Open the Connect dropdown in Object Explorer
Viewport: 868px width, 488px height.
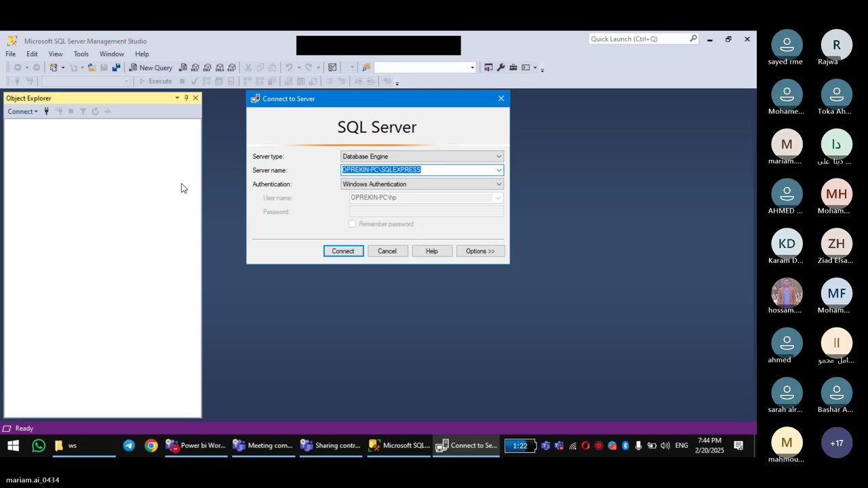22,111
